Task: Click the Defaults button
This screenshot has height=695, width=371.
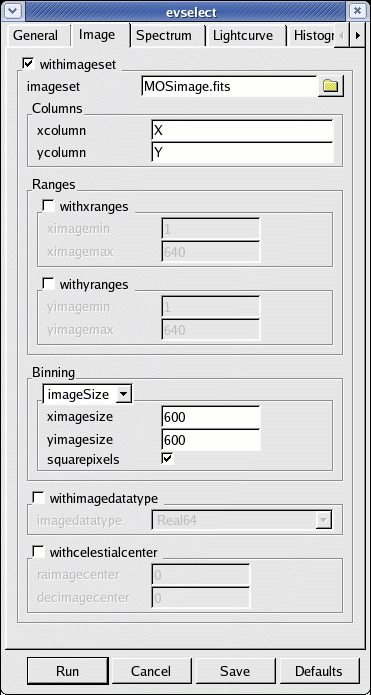Action: (319, 671)
